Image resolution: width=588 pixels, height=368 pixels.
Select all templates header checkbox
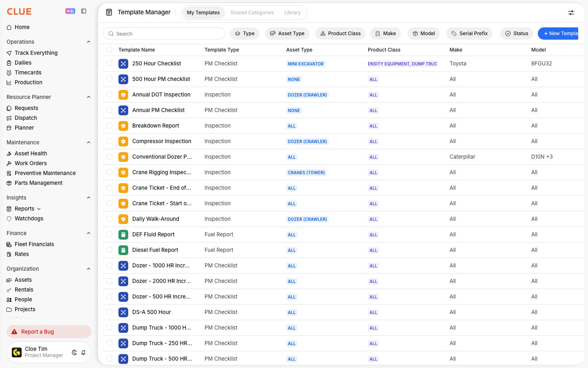(x=109, y=49)
